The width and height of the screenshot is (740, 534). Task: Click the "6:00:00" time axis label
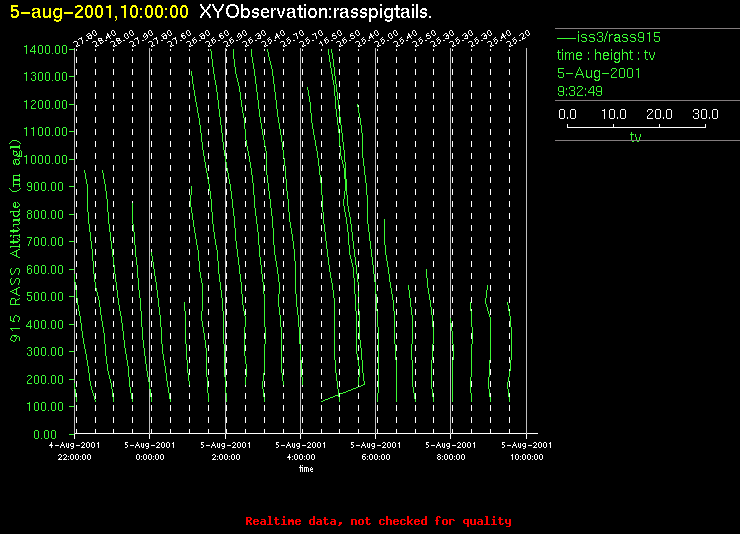(376, 457)
